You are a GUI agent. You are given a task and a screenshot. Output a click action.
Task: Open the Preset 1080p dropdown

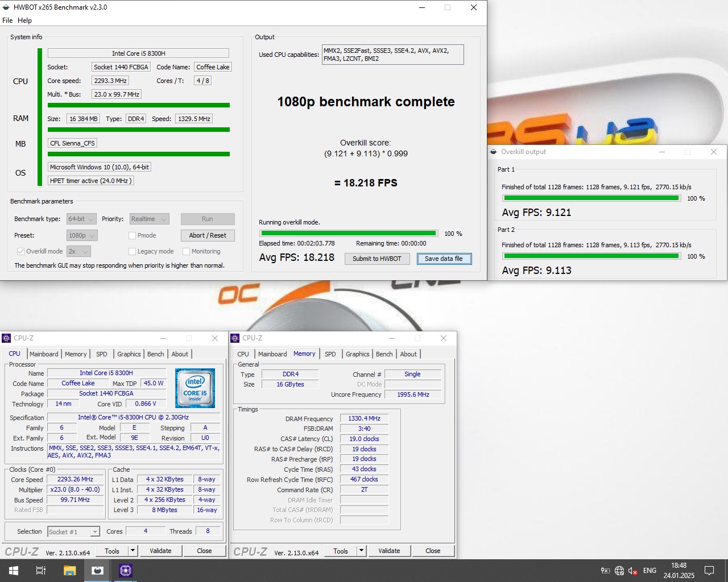[x=82, y=235]
